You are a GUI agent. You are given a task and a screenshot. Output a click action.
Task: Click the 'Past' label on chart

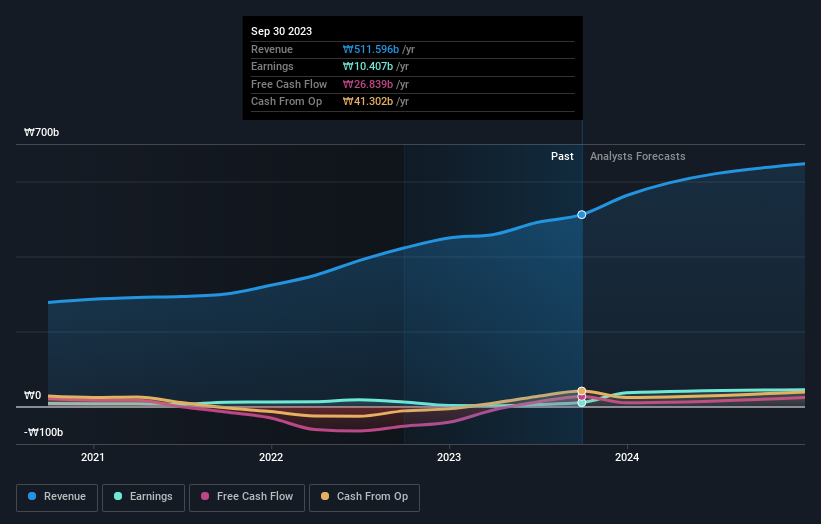click(x=562, y=156)
